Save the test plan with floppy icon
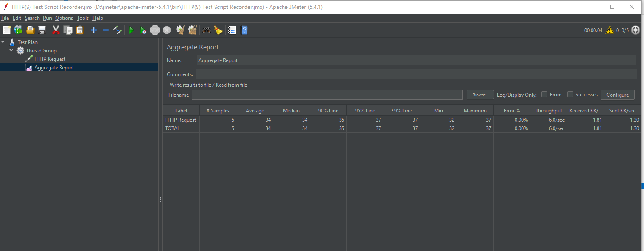Image resolution: width=644 pixels, height=251 pixels. click(x=42, y=30)
